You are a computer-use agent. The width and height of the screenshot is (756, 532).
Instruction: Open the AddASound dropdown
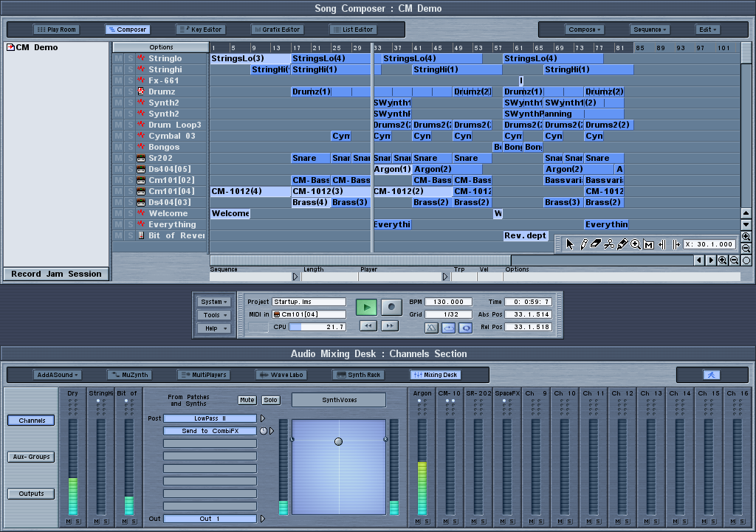[58, 375]
